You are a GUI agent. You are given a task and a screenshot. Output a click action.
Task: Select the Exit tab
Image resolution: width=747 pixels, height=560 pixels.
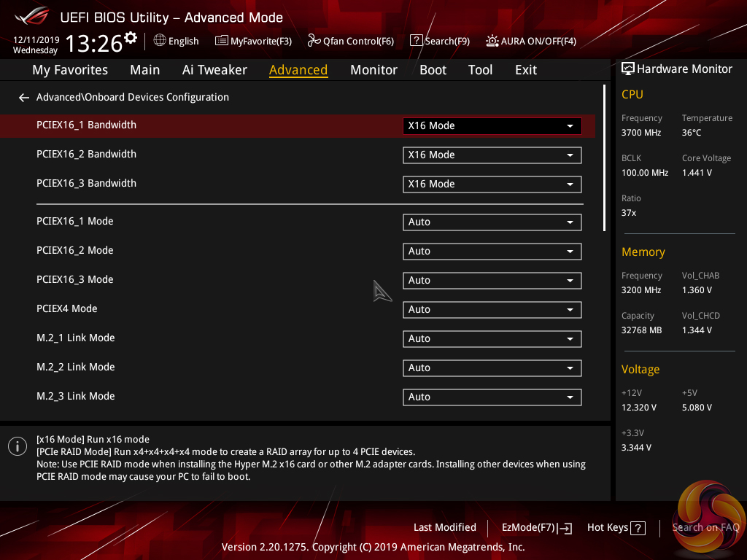click(x=526, y=70)
